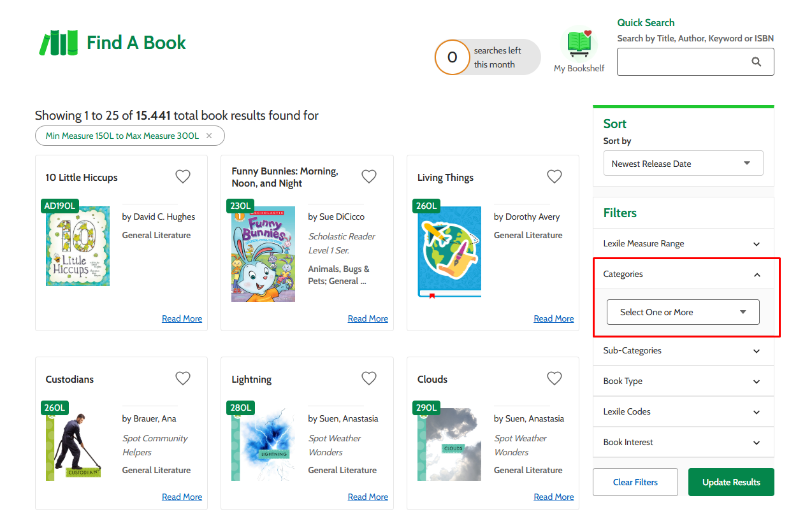
Task: Favorite 10 Little Hiccups with heart
Action: pyautogui.click(x=183, y=176)
